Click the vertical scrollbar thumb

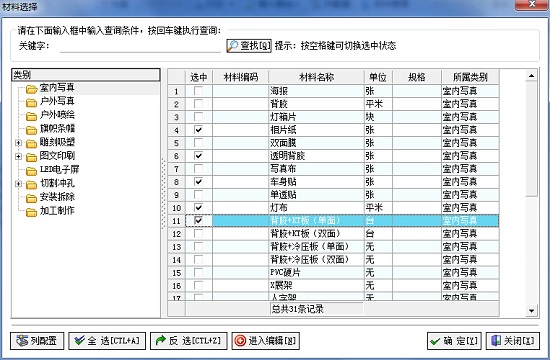(531, 139)
